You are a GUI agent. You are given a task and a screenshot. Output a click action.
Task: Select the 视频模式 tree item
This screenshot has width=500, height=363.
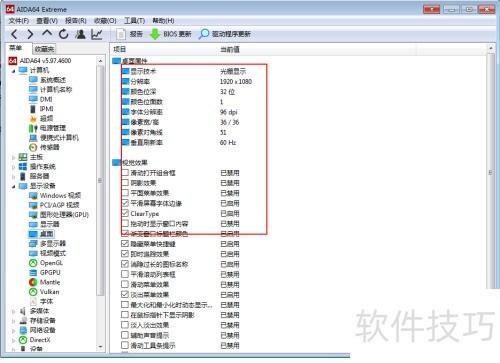pos(47,253)
